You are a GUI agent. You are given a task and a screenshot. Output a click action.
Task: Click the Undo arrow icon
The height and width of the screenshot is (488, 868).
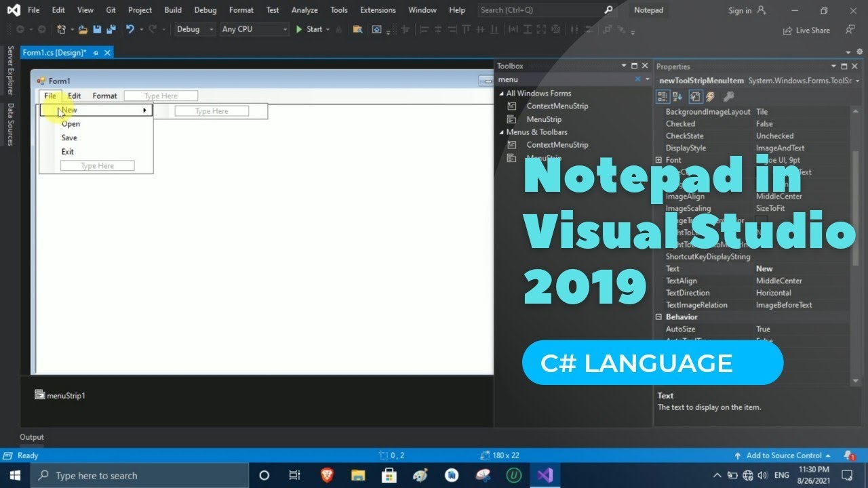coord(130,29)
